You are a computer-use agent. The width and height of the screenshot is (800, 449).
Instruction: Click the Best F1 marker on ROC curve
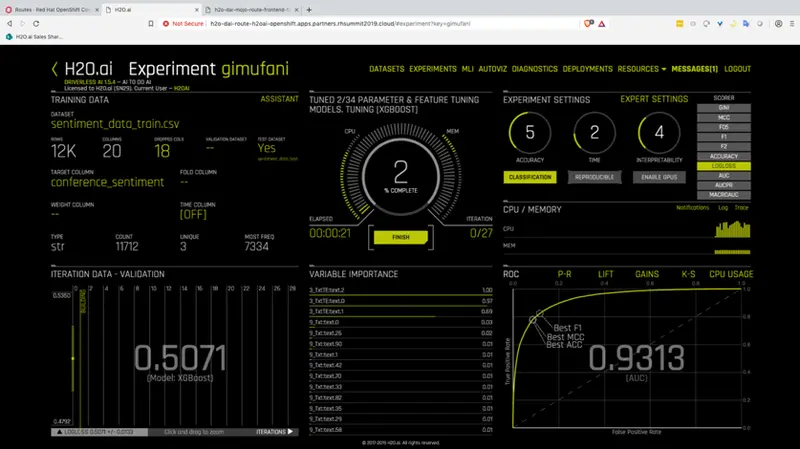pyautogui.click(x=539, y=313)
